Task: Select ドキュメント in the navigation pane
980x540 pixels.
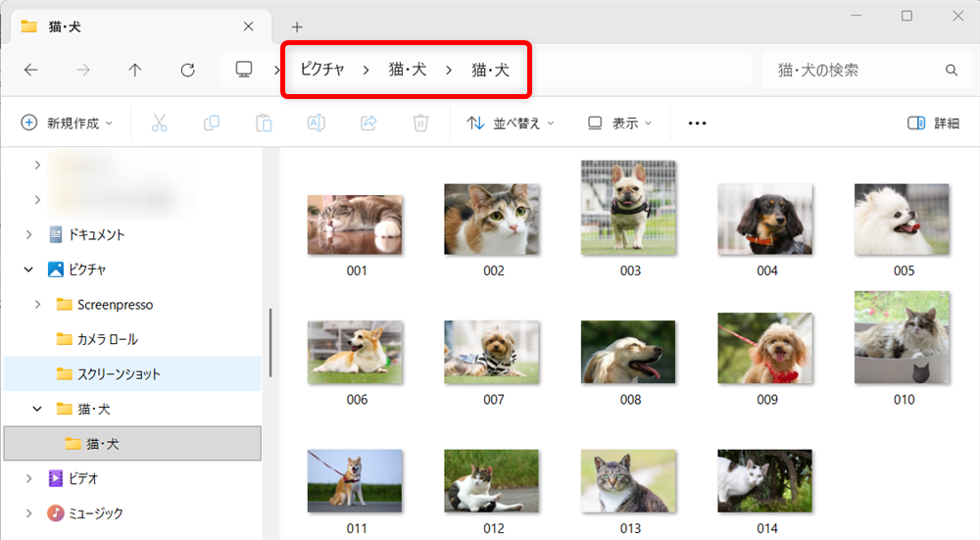Action: pyautogui.click(x=87, y=234)
